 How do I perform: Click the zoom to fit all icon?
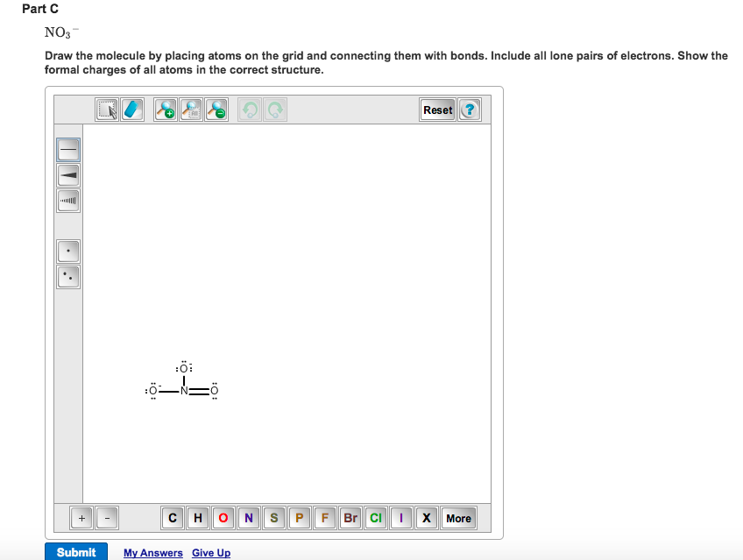point(190,110)
